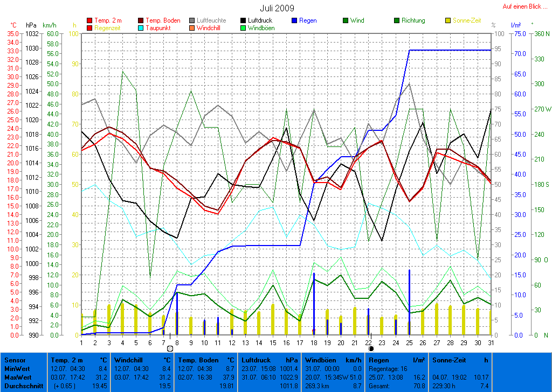Click the day 31 label on the x-axis

click(x=489, y=342)
